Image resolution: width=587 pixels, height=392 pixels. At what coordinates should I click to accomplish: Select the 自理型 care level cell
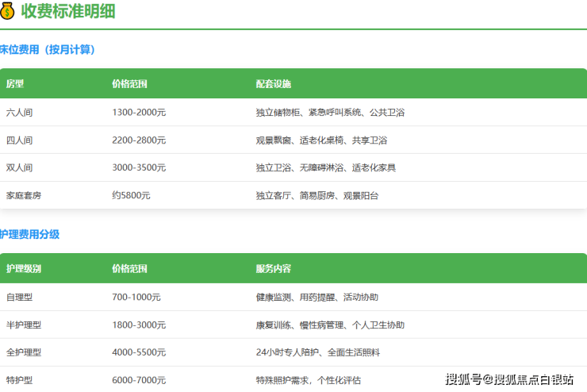click(19, 298)
